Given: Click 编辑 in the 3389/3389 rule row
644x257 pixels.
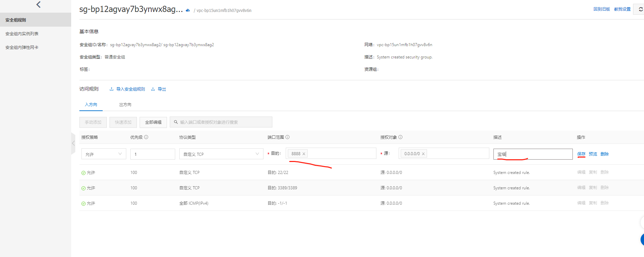Looking at the screenshot, I should click(x=581, y=188).
